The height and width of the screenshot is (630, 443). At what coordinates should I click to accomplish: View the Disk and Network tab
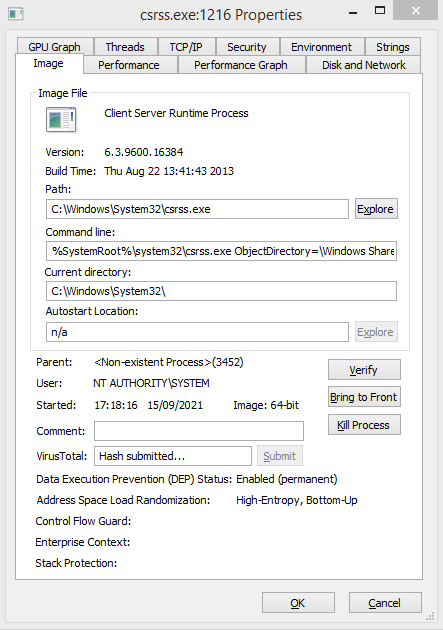click(x=364, y=65)
